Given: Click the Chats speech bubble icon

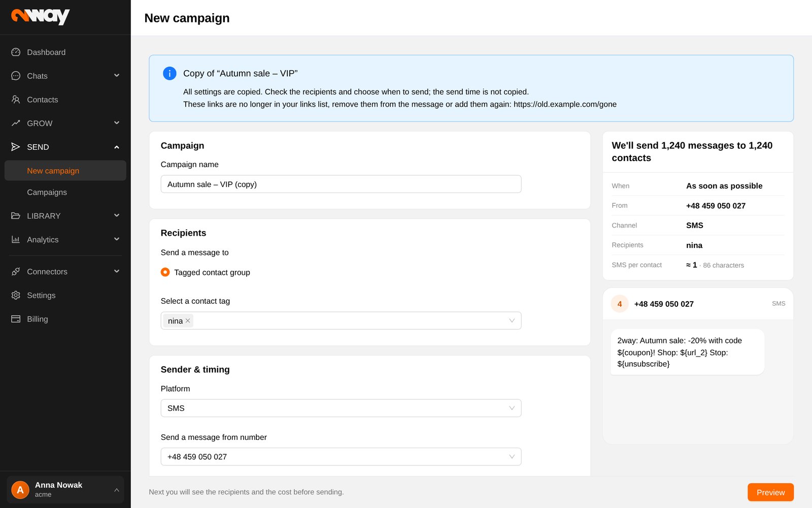Looking at the screenshot, I should (16, 76).
